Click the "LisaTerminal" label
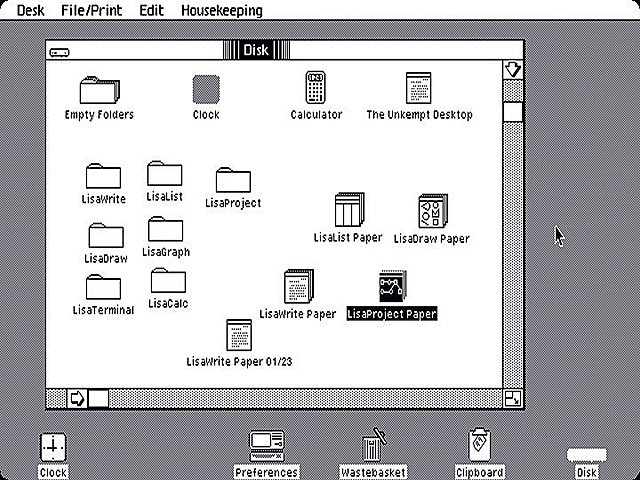Viewport: 640px width, 480px height. [103, 310]
